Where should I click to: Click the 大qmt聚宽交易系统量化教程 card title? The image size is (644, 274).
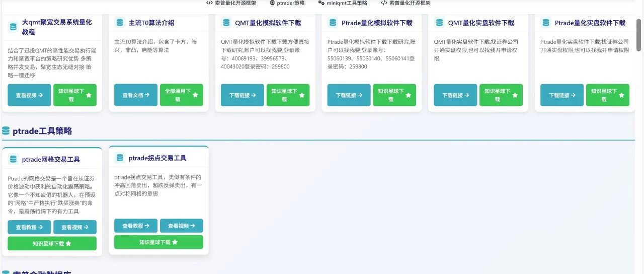click(57, 27)
